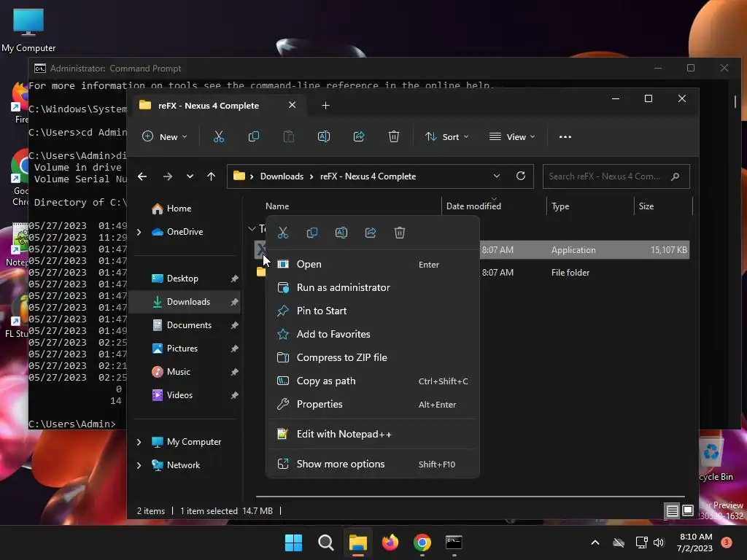Viewport: 747px width, 560px height.
Task: Click Delete icon in the context menu
Action: [x=399, y=233]
